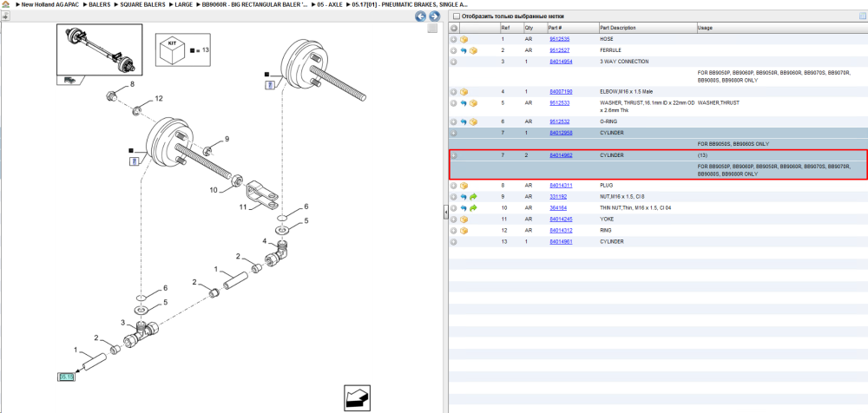This screenshot has width=868, height=413.
Task: Open next diagram with right arrow
Action: [x=434, y=16]
